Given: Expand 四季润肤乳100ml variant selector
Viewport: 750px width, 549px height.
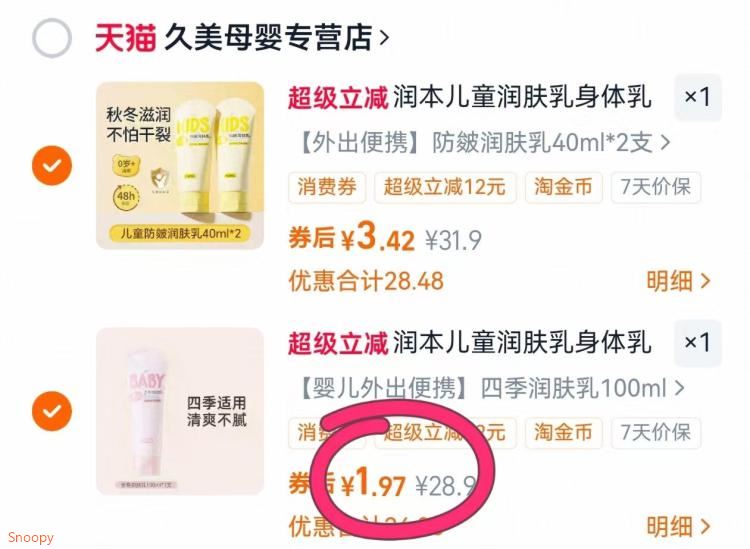Looking at the screenshot, I should 491,388.
